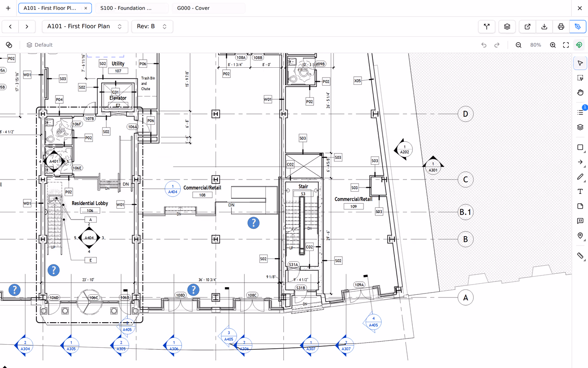Open sheet in external window
Screen dimensions: 588x368
(x=527, y=26)
